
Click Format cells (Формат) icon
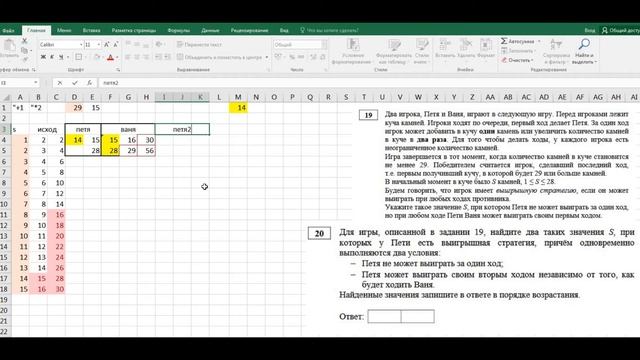click(x=486, y=44)
